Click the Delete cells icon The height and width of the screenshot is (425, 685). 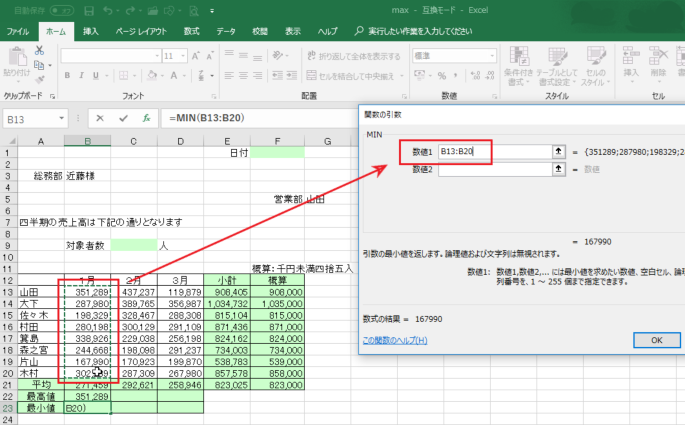658,56
